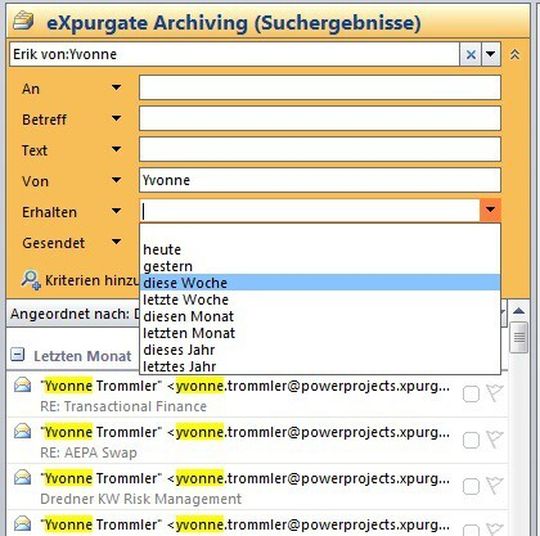Click the scroll up arrow of results list

coord(519,311)
